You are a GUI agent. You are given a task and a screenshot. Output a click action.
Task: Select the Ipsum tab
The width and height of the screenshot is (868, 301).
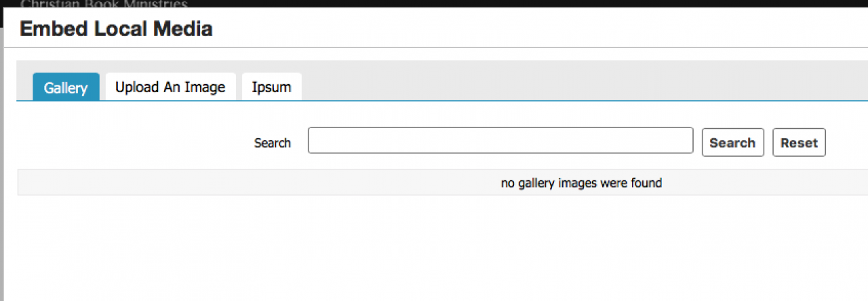point(271,87)
